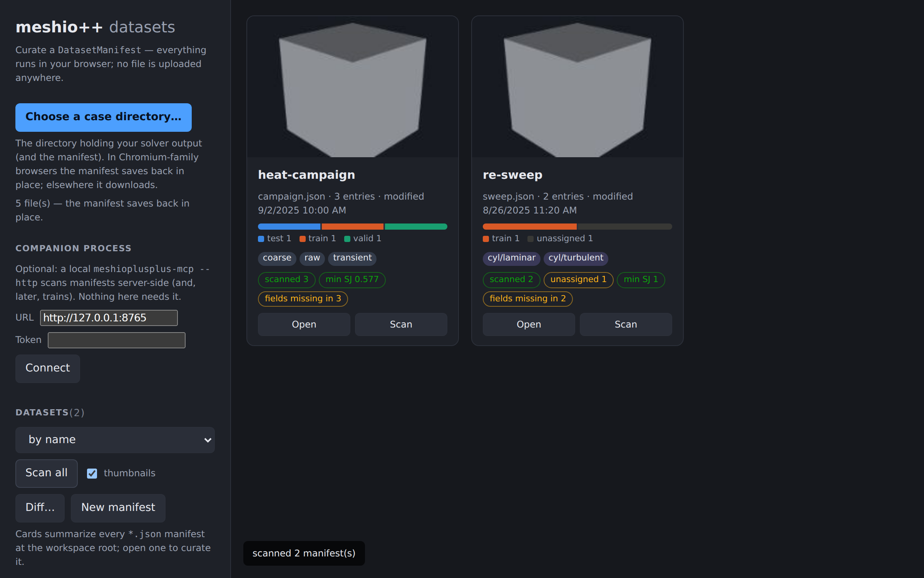This screenshot has width=924, height=578.
Task: Click the 'campaign.json · 3 entries' text
Action: tap(316, 197)
